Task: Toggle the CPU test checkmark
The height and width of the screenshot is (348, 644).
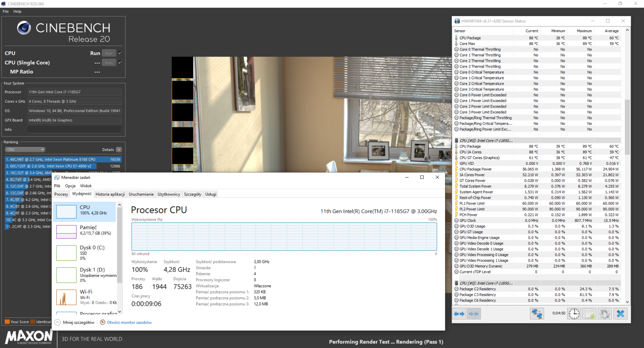Action: click(120, 53)
